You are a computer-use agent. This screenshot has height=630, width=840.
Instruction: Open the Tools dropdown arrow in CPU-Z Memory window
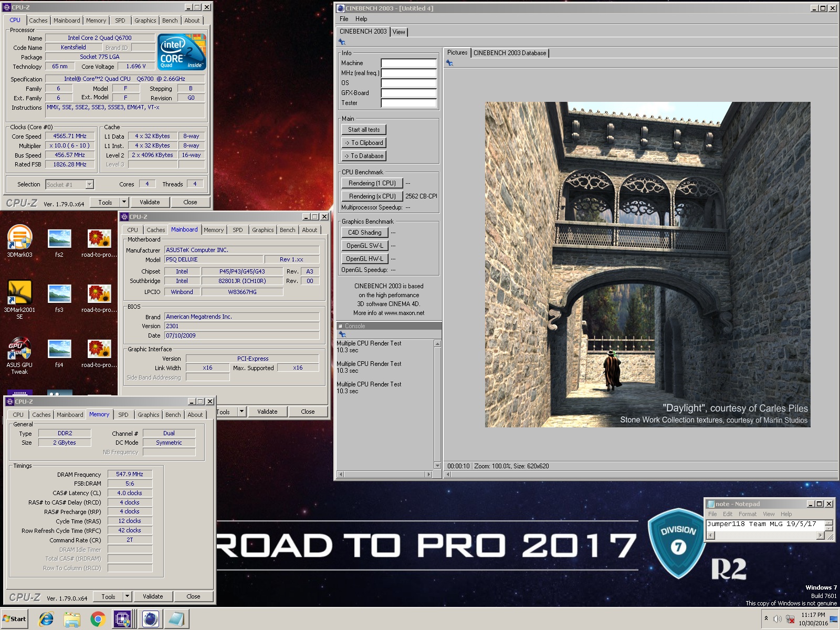point(127,596)
